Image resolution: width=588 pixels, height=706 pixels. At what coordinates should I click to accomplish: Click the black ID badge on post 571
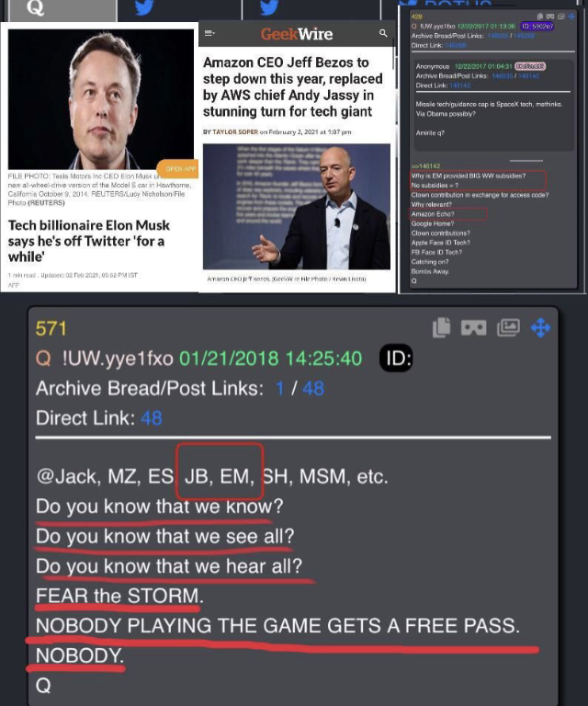pyautogui.click(x=396, y=359)
